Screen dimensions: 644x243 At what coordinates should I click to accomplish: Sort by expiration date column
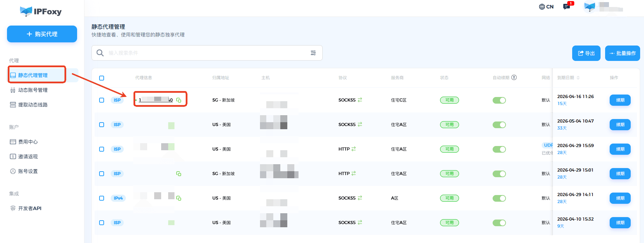click(x=578, y=78)
